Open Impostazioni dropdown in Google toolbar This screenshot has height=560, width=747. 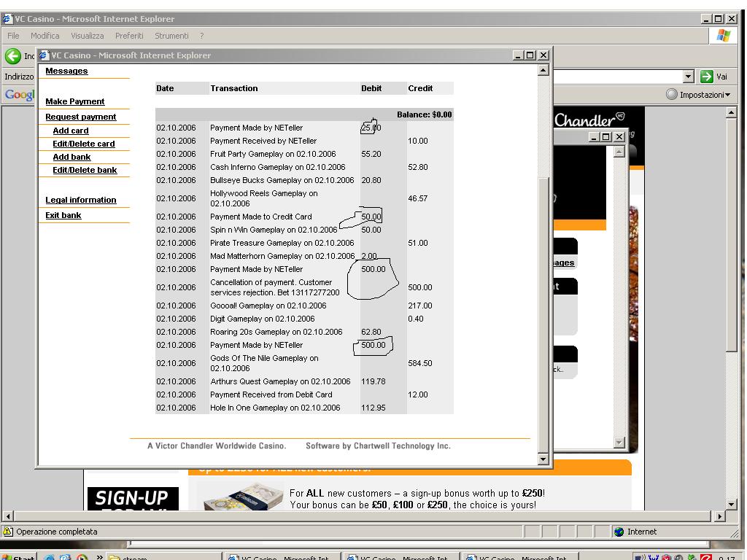[x=698, y=95]
